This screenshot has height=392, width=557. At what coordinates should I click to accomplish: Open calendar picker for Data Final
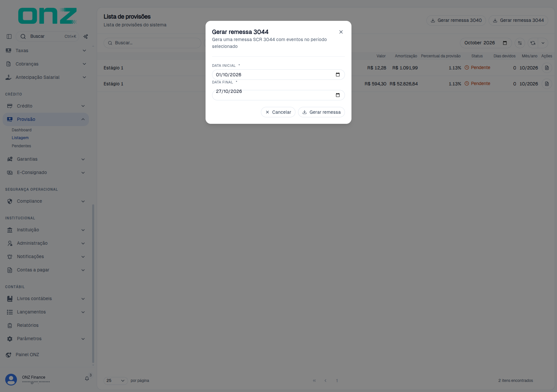tap(338, 95)
